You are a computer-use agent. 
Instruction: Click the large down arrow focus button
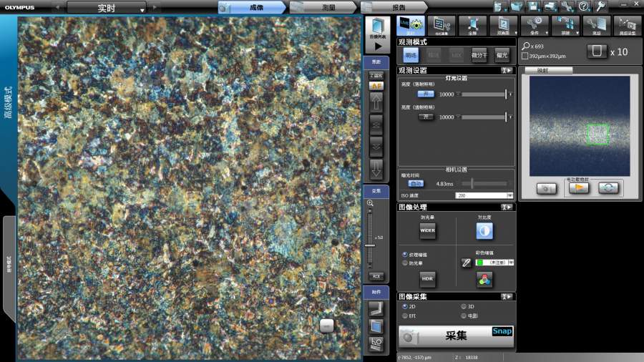tap(376, 169)
